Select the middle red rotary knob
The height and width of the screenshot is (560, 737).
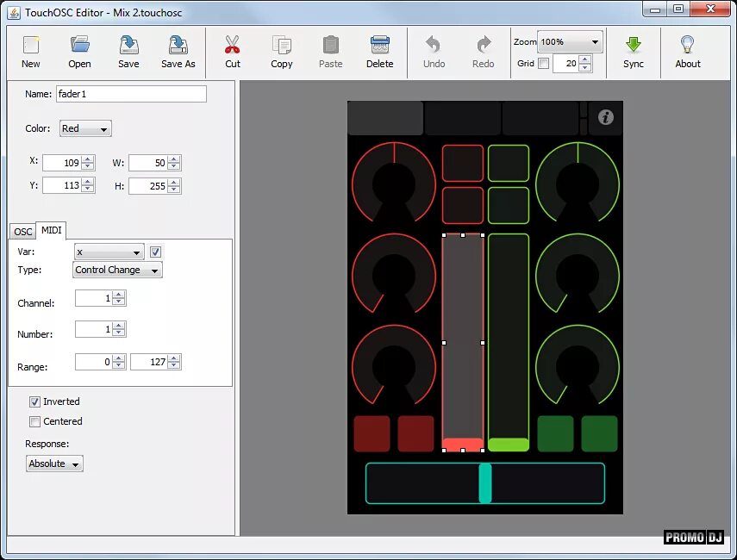click(x=394, y=274)
